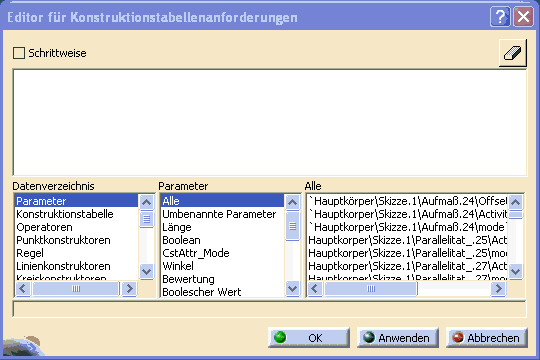540x360 pixels.
Task: Select Konstruktionstabelle in Datenverzeichnis list
Action: click(76, 214)
